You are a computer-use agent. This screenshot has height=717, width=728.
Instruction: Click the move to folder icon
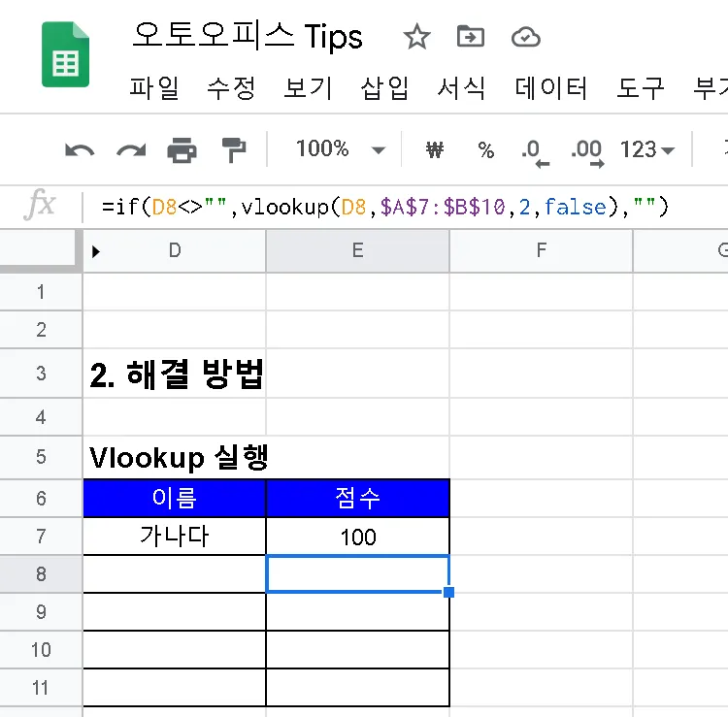click(x=471, y=37)
